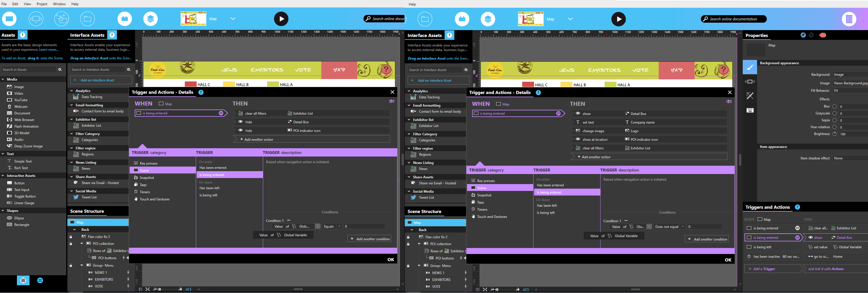The width and height of the screenshot is (868, 293).
Task: Toggle the Grayscale effect radio button
Action: pyautogui.click(x=834, y=113)
